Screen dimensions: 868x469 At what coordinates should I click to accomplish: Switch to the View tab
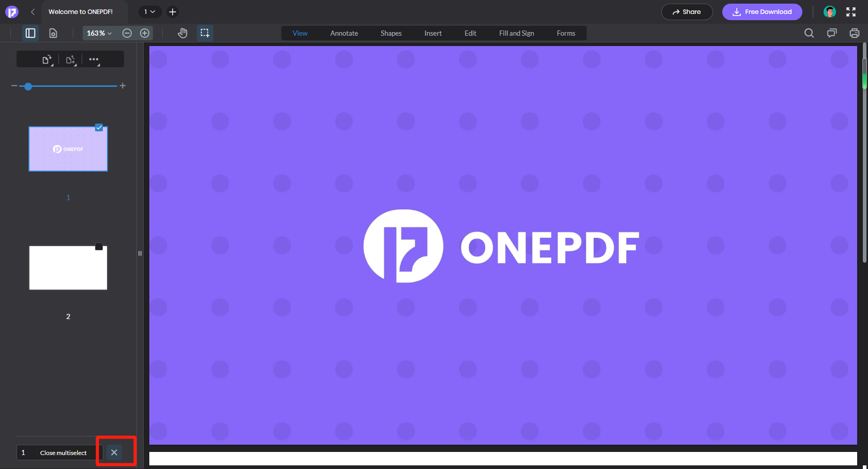pyautogui.click(x=300, y=33)
